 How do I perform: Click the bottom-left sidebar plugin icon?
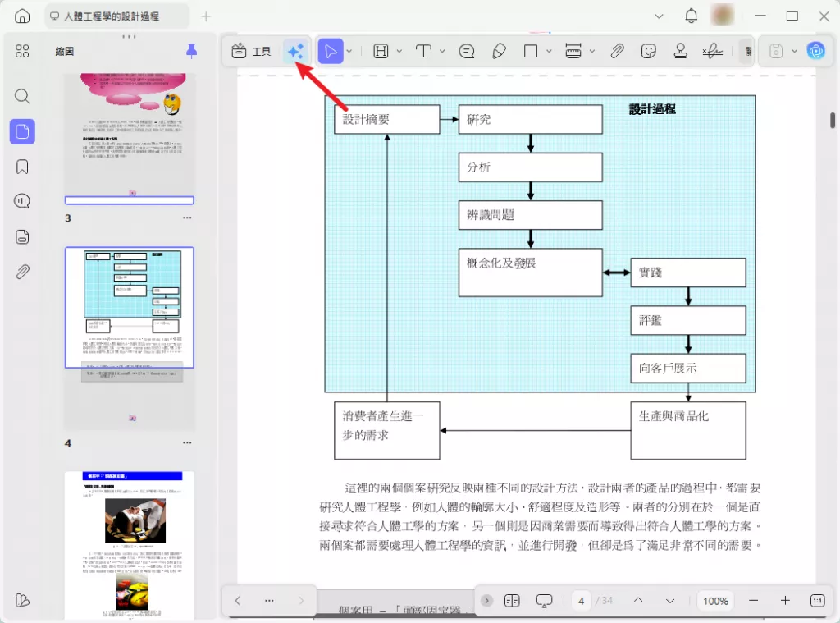[22, 601]
